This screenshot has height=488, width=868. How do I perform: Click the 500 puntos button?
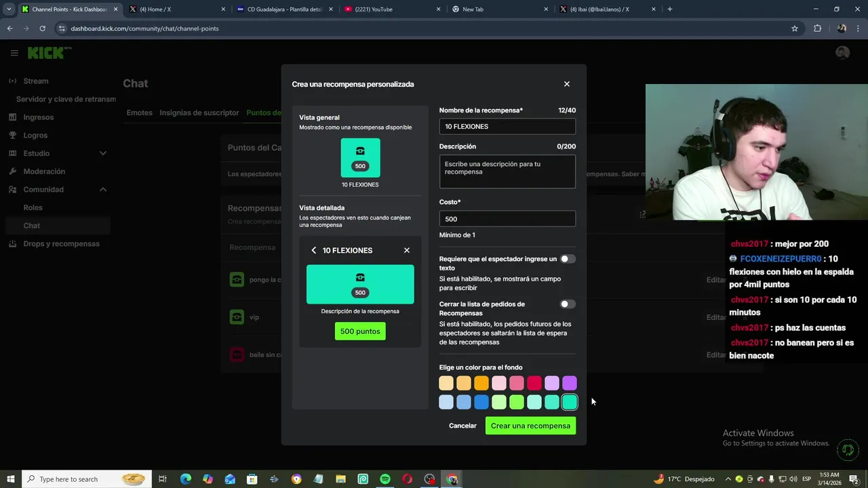tap(360, 331)
